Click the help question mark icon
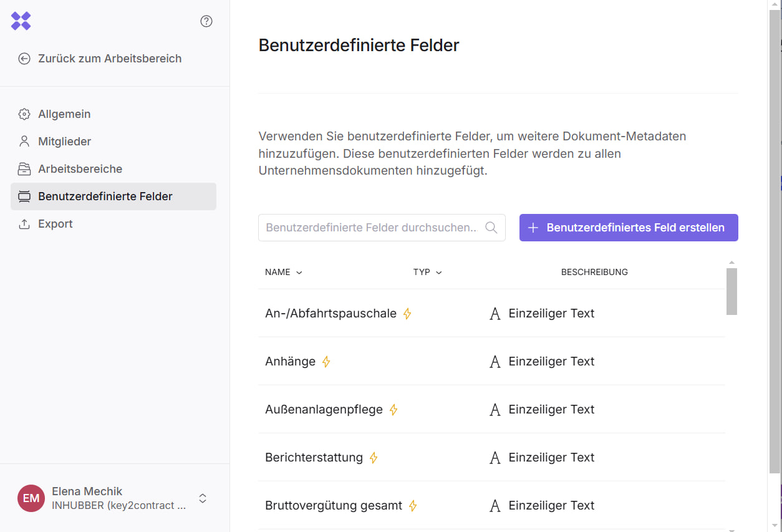This screenshot has height=532, width=782. click(x=206, y=21)
